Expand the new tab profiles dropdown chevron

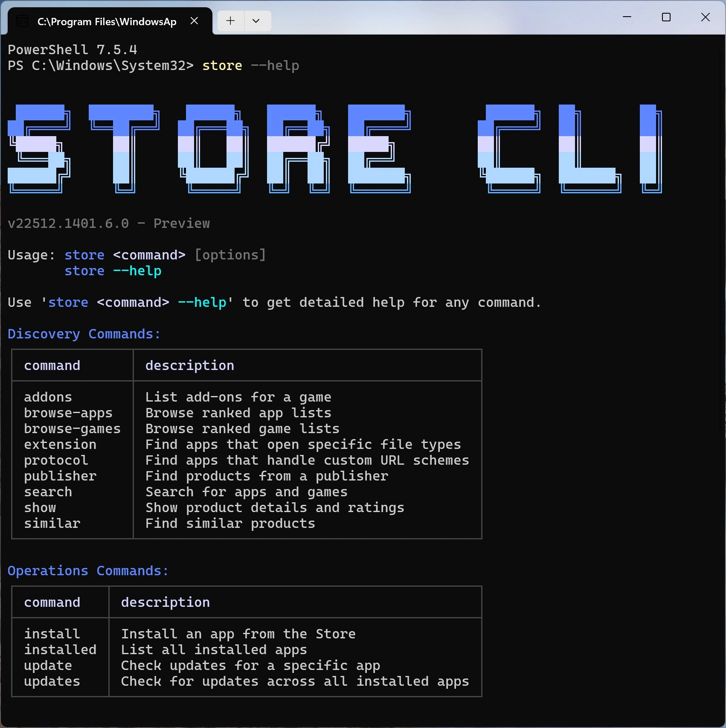256,21
